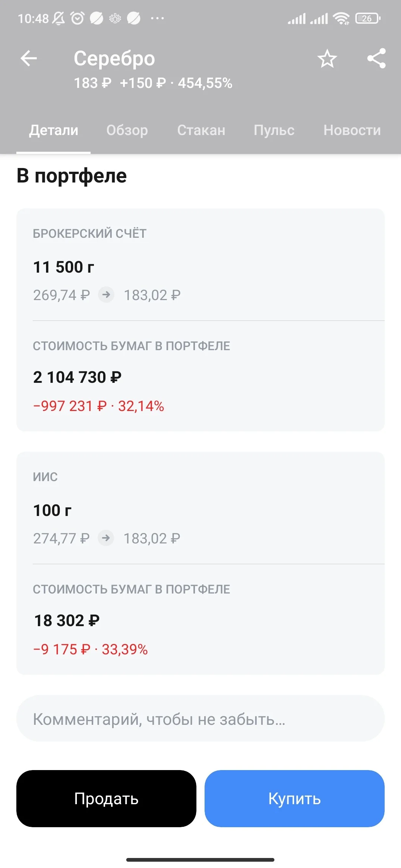Add Серебро to favorites with star icon
Screen dimensions: 401x868
(x=327, y=59)
